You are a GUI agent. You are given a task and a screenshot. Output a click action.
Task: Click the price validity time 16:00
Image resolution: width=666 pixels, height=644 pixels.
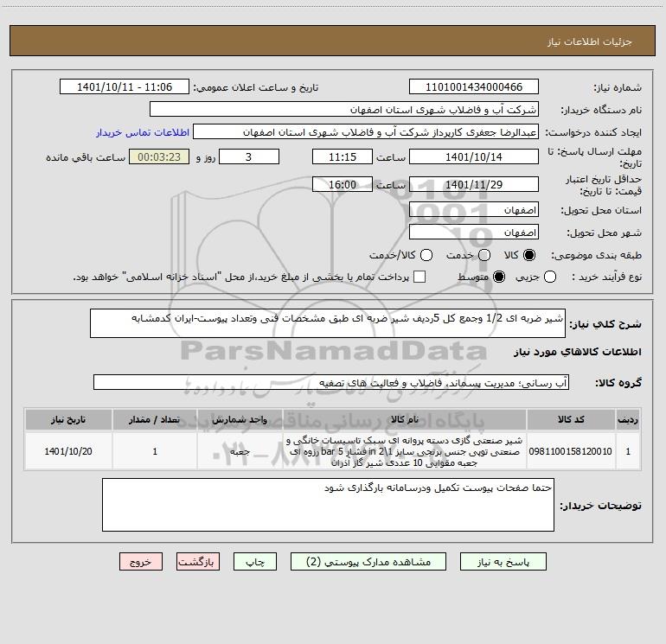point(343,184)
